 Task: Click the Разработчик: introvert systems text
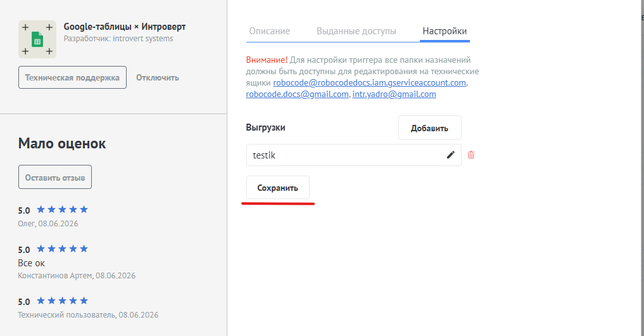[118, 39]
